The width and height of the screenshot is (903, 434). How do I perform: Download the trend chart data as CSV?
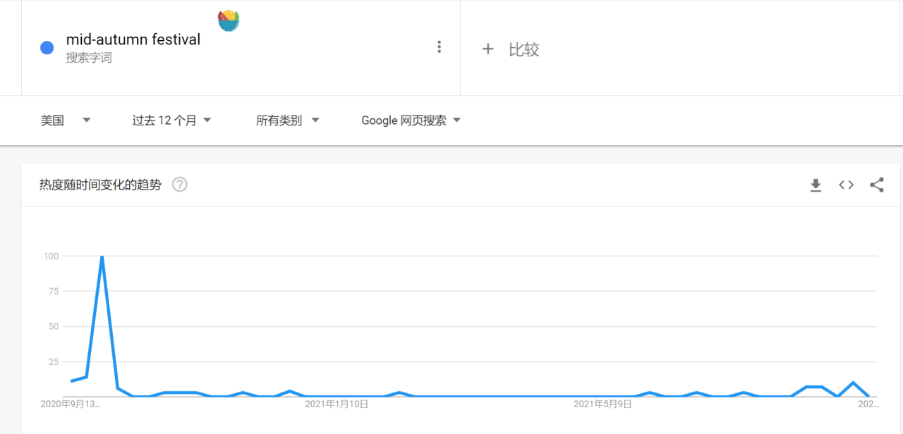point(816,185)
